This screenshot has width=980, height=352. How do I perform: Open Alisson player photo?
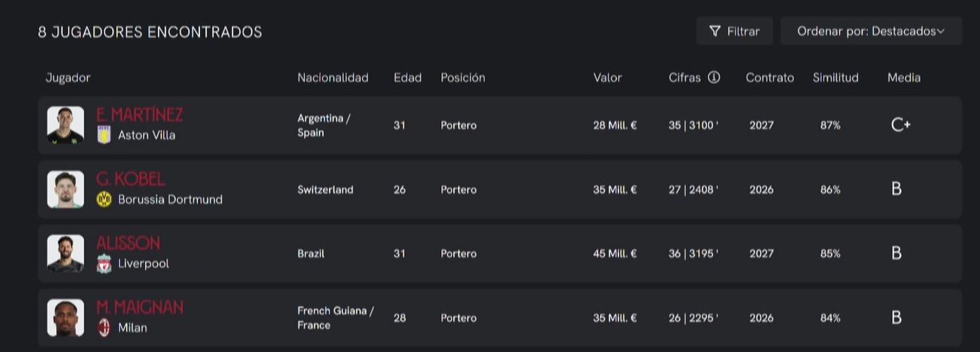[x=66, y=253]
